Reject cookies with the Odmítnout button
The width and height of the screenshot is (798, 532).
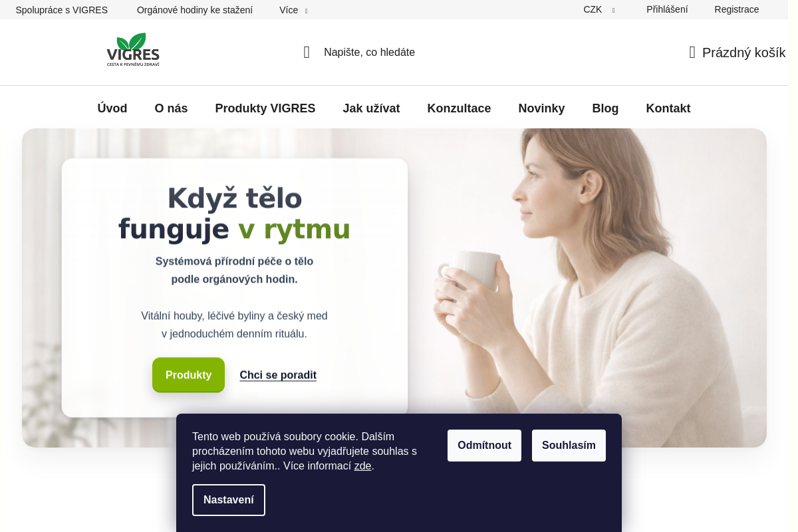484,446
